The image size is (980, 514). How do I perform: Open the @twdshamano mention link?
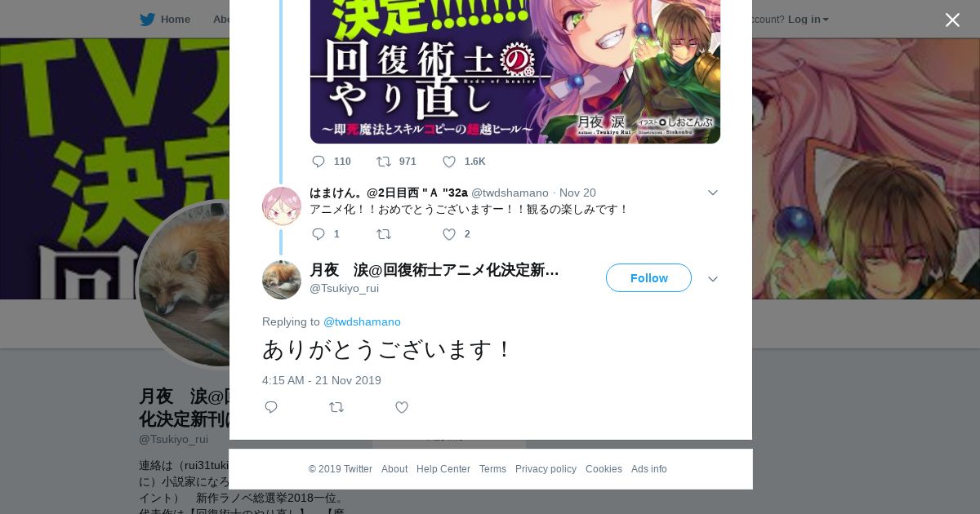pyautogui.click(x=362, y=322)
